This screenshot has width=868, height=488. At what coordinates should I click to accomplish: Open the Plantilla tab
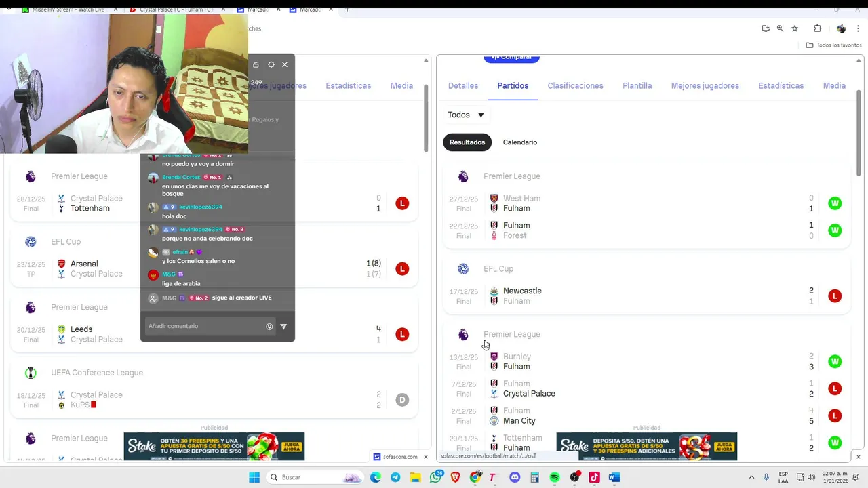tap(637, 86)
